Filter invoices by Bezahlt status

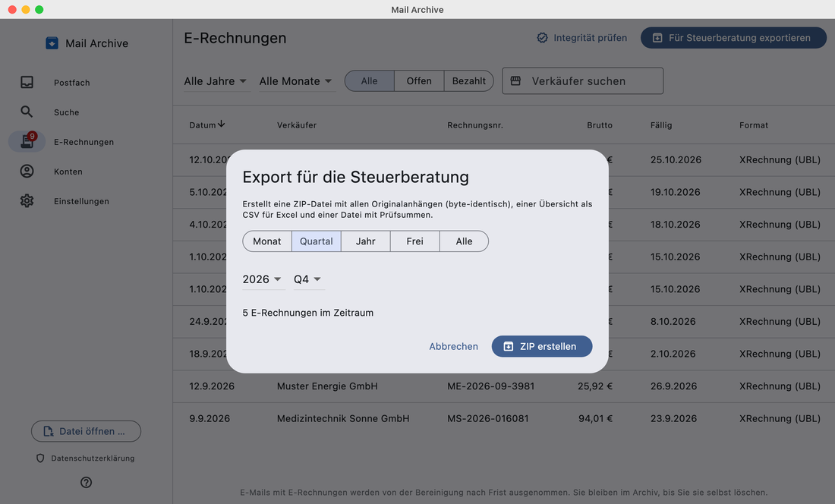(x=468, y=81)
